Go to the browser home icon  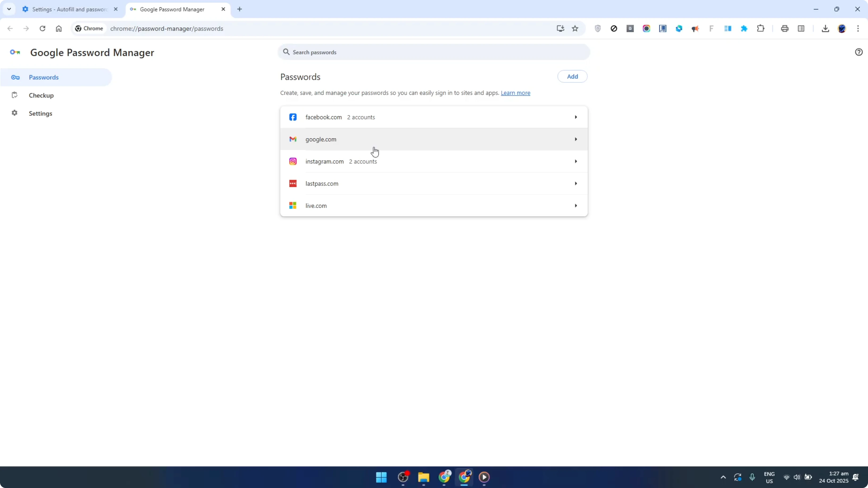coord(59,29)
